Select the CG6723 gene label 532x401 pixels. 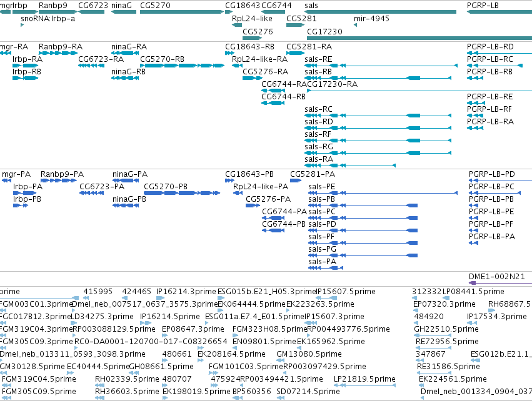pyautogui.click(x=93, y=6)
